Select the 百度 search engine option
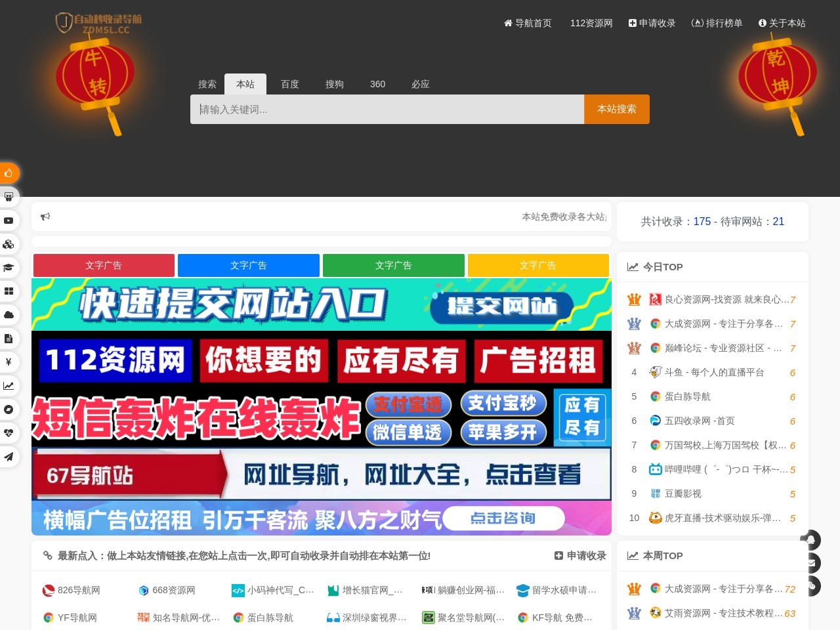Viewport: 840px width, 630px height. (x=289, y=84)
